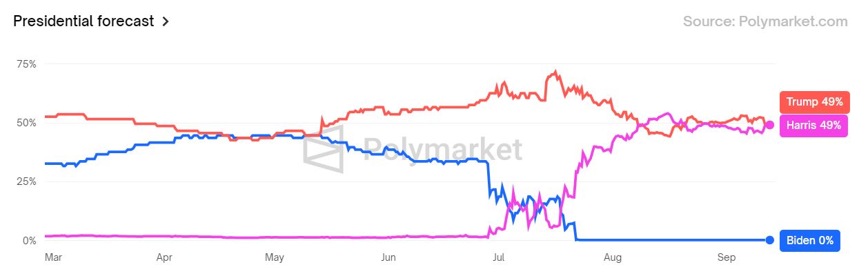Click the Apr label on the timeline
The width and height of the screenshot is (868, 276).
164,257
